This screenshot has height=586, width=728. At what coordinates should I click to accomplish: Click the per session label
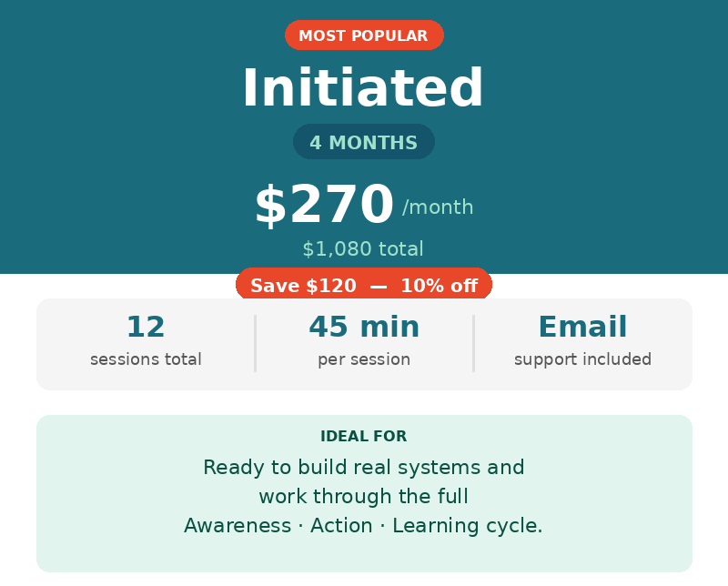pos(364,359)
